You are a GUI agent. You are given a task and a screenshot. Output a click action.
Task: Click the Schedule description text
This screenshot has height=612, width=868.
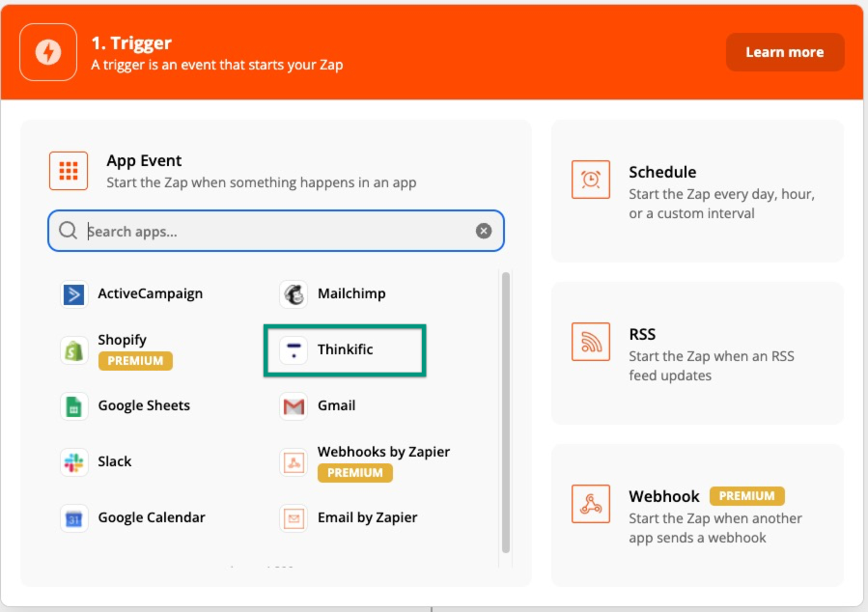pos(722,204)
